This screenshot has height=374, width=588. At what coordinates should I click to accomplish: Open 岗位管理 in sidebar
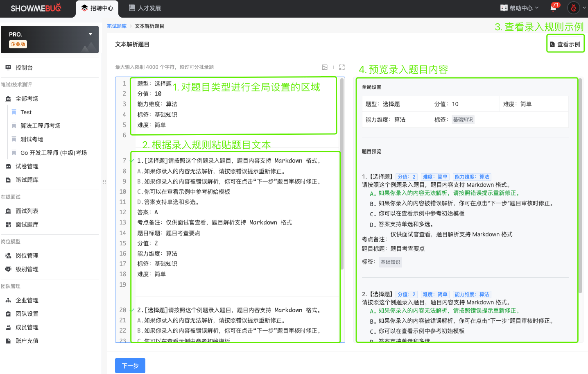27,256
